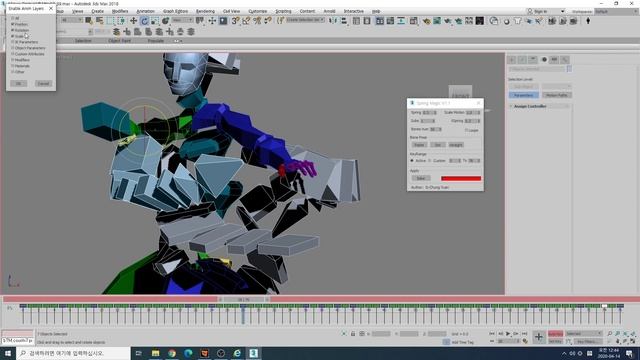Open the Graph Editors menu

click(175, 11)
